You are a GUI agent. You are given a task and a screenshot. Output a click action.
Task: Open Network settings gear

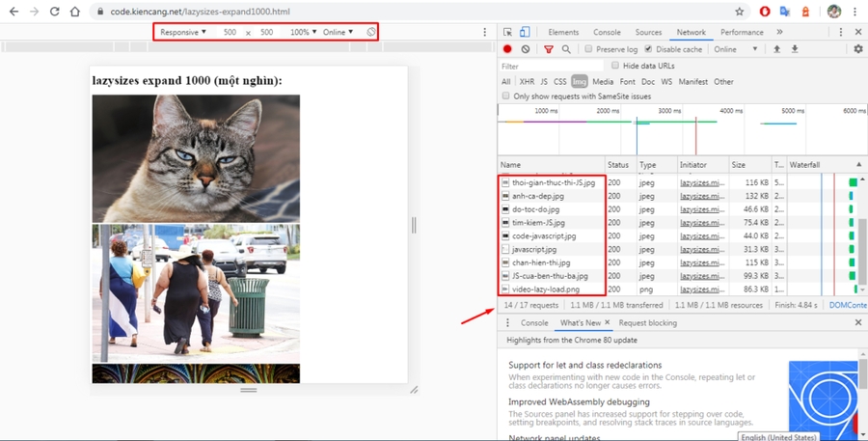857,49
